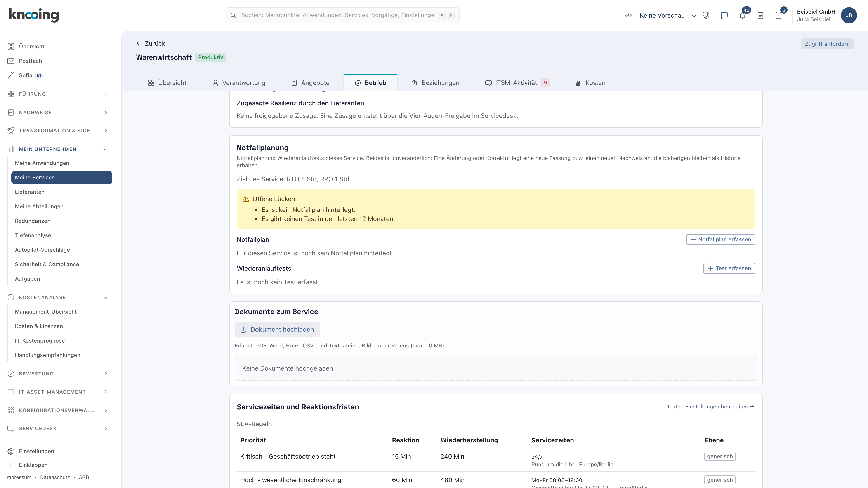Viewport: 868px width, 488px height.
Task: Click the generisch badge in Kritisch row
Action: coord(720,456)
